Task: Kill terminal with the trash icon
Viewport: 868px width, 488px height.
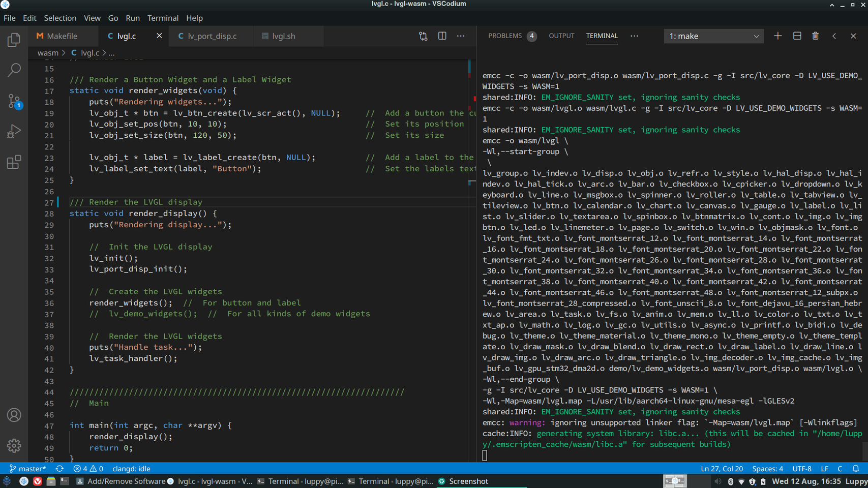Action: click(x=815, y=36)
